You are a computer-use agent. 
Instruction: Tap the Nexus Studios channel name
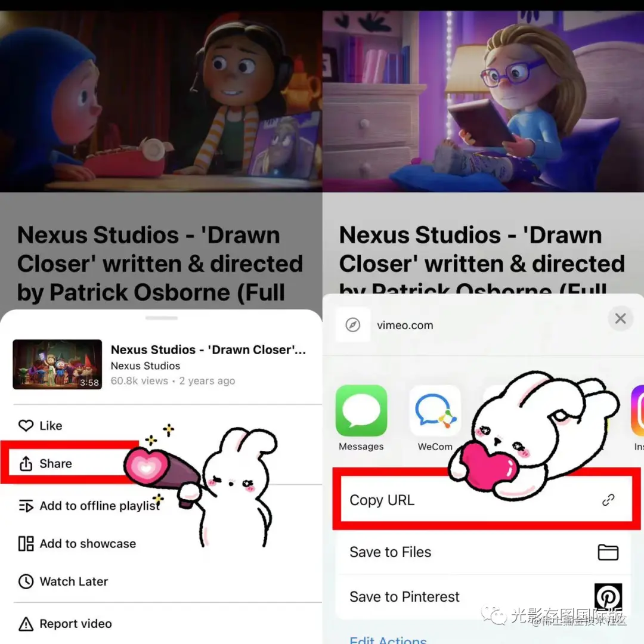[145, 366]
